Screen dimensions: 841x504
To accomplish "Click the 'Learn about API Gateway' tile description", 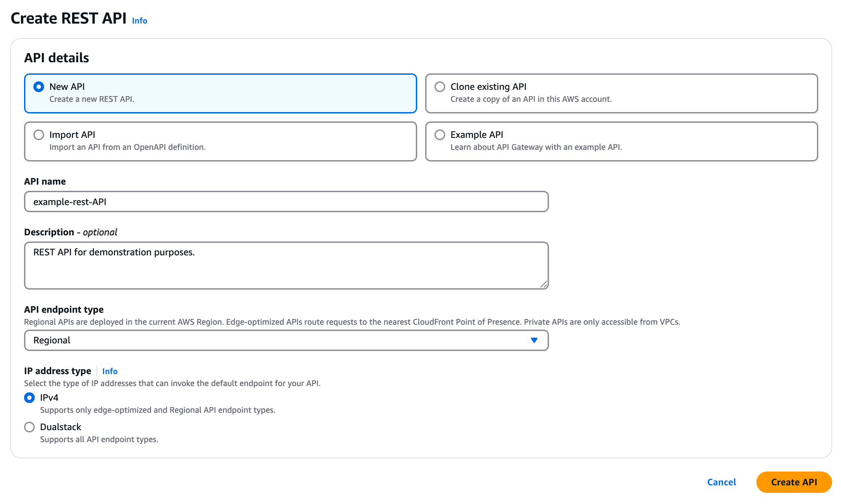I will click(x=536, y=147).
